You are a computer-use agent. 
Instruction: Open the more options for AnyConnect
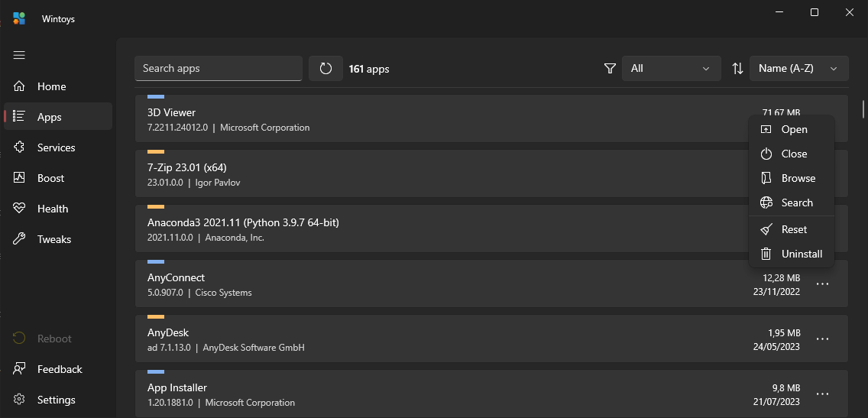(x=823, y=284)
